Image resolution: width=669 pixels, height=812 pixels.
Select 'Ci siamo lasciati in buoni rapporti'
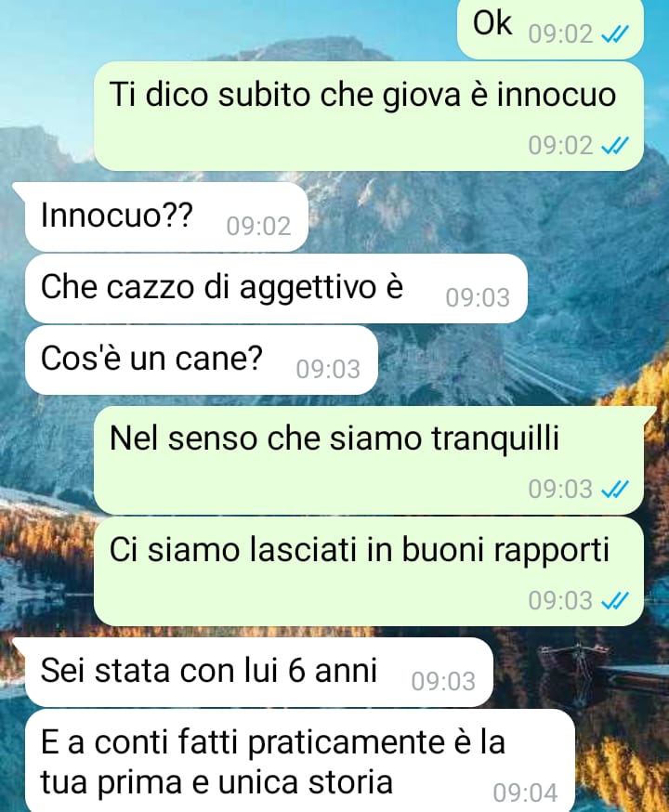point(368,571)
